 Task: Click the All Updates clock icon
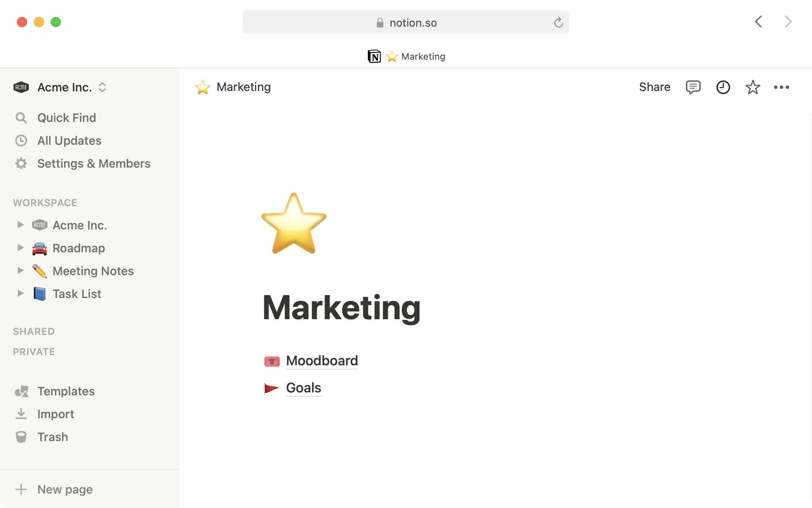click(21, 140)
